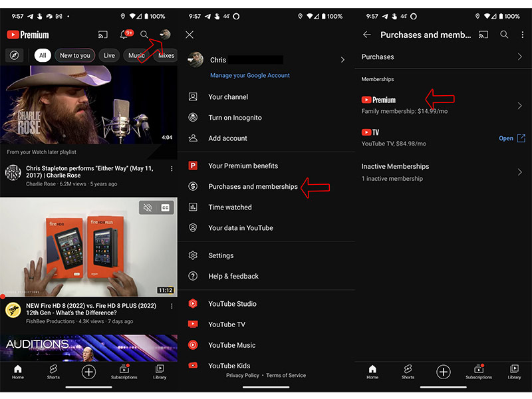
Task: Open the profile avatar on home screen
Action: point(165,35)
